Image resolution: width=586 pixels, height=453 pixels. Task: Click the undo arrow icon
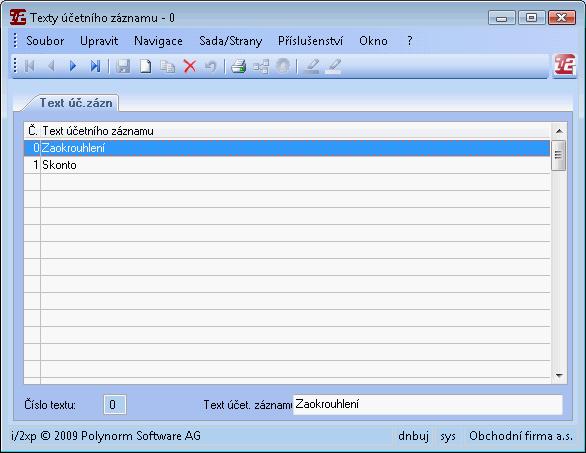tap(211, 66)
